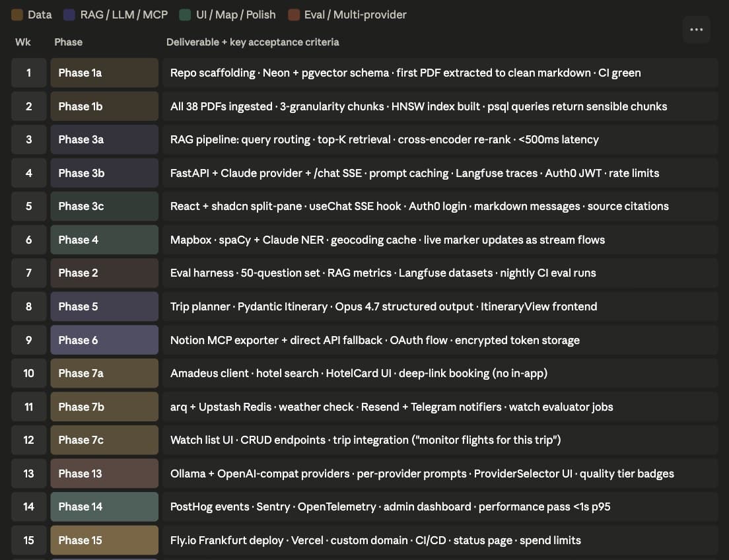Click the 'Deliverable + key acceptance criteria' header
The width and height of the screenshot is (729, 560).
252,42
